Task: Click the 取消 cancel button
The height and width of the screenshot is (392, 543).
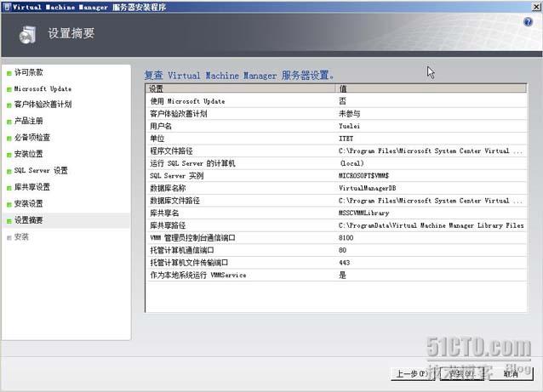Action: 511,373
